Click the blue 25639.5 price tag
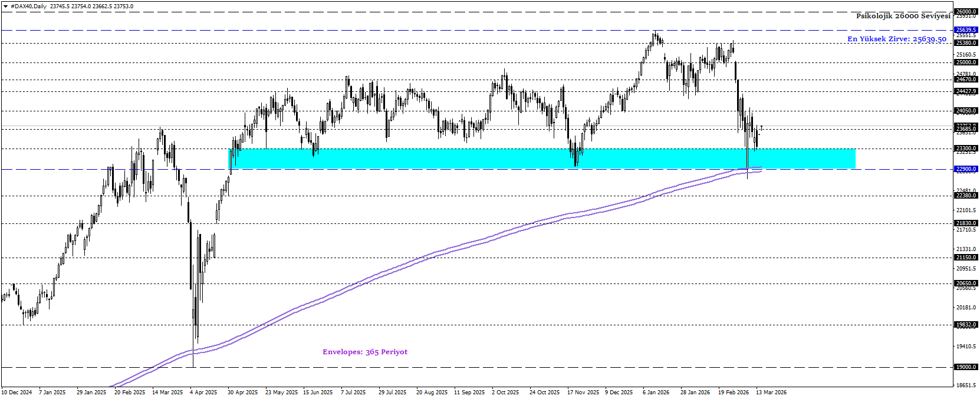 [966, 29]
